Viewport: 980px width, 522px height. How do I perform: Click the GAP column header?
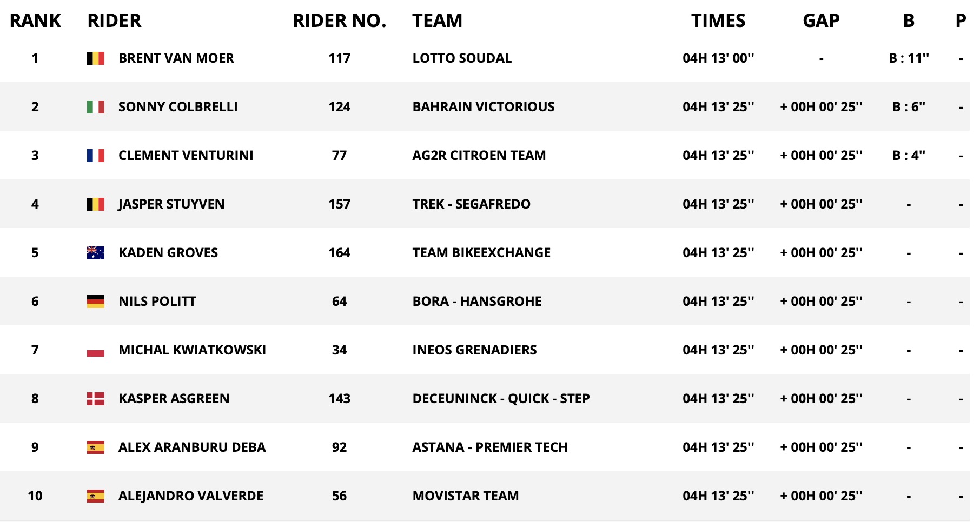tap(821, 21)
